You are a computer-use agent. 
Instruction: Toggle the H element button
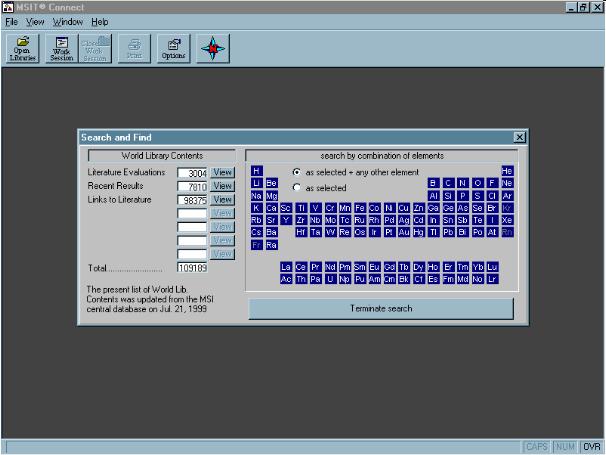click(257, 171)
